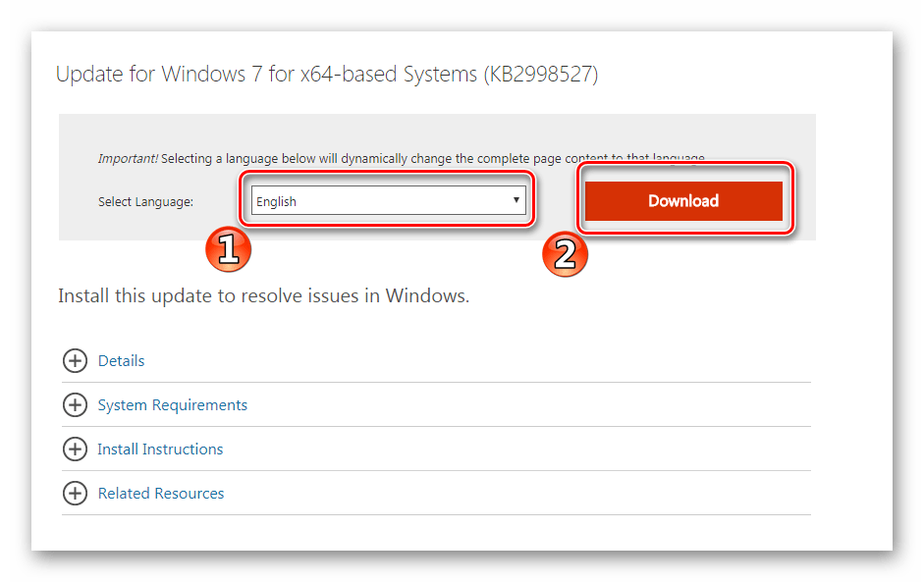Open the English language dropdown
The image size is (924, 582).
point(388,201)
